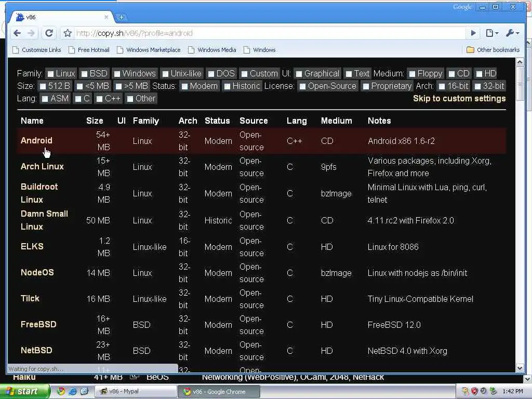Open the page menu icon
The image size is (532, 399).
point(492,33)
